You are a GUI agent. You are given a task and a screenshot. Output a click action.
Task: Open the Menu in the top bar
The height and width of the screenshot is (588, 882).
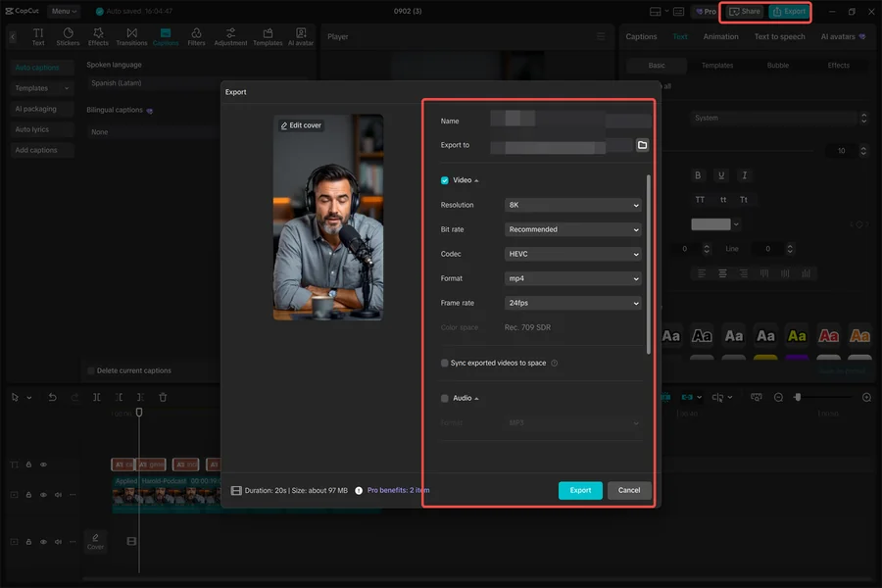(x=63, y=11)
